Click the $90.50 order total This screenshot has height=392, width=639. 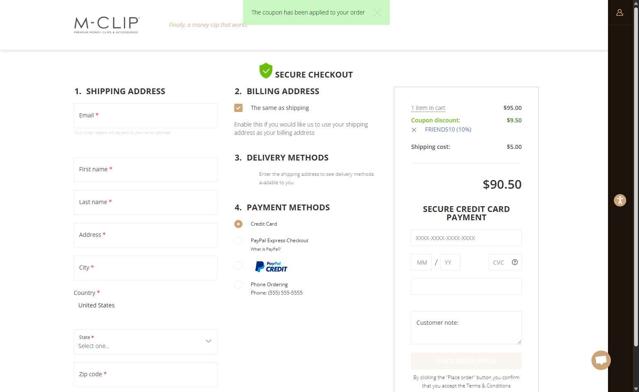coord(502,185)
